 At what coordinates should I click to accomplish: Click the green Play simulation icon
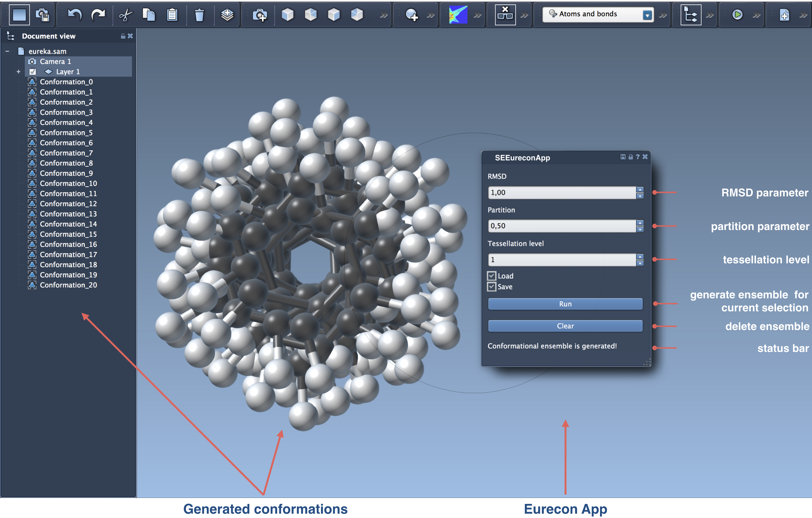pos(737,15)
